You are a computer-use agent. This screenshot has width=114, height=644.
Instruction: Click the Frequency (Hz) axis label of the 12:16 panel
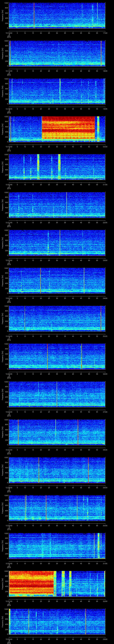(x=3, y=16)
